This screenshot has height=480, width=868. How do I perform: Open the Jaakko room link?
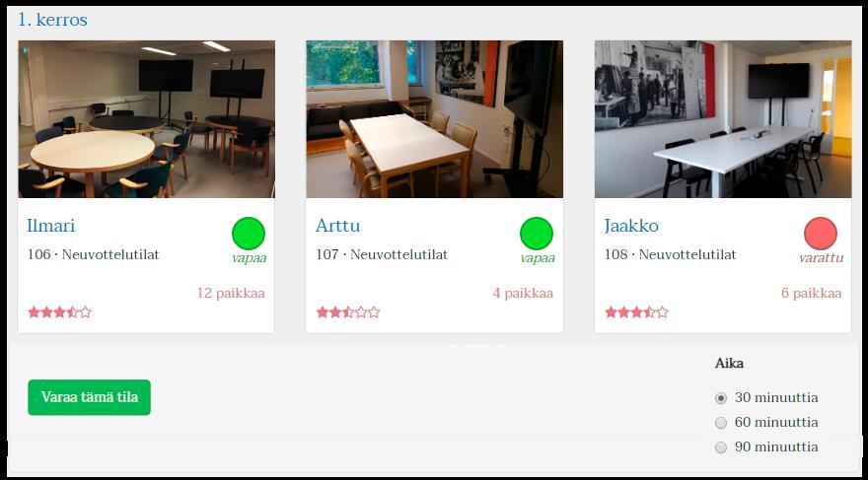631,226
